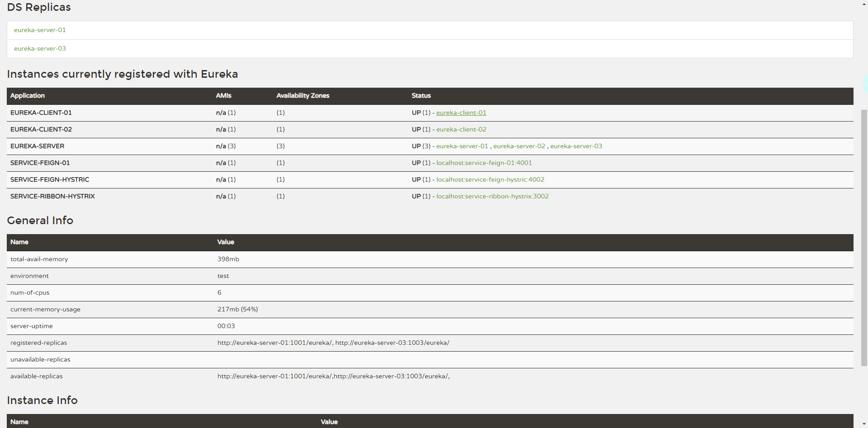Open eureka-server-02 in the EUREKA-SERVER row
The height and width of the screenshot is (428, 868).
coord(519,146)
